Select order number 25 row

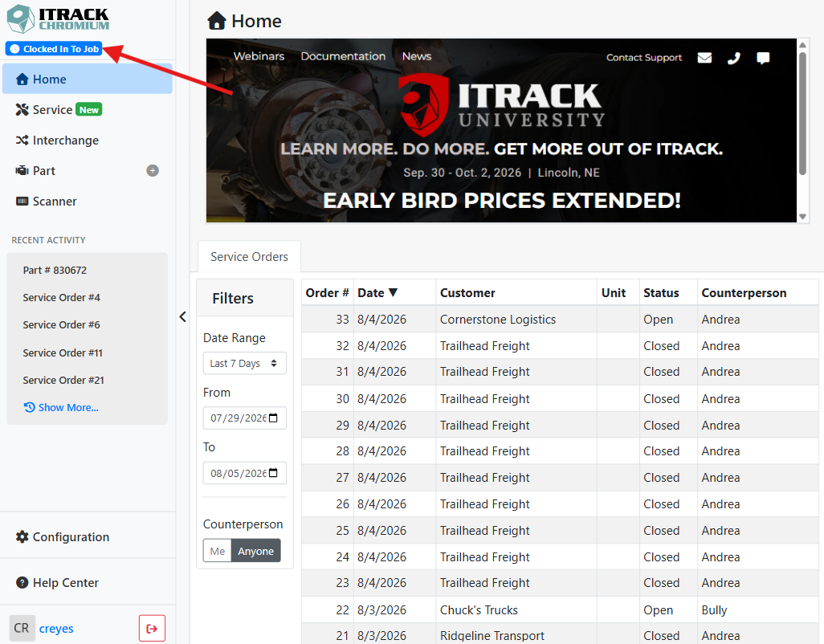click(560, 531)
